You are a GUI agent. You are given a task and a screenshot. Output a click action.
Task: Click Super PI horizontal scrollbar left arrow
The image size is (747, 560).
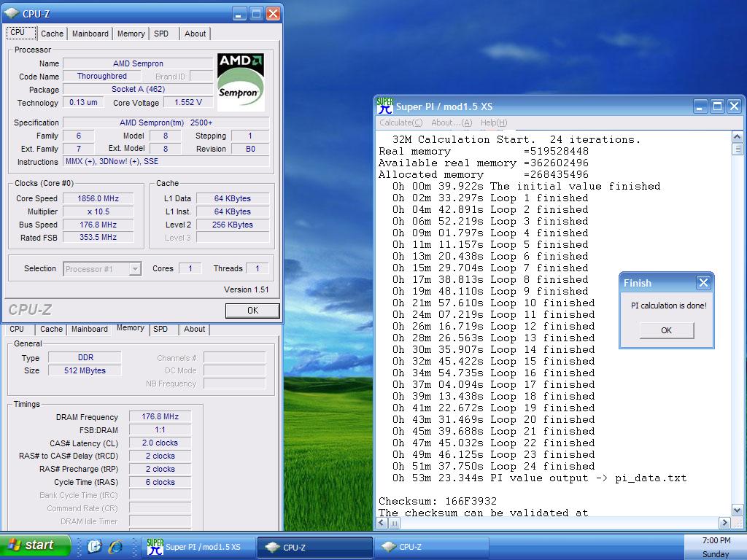381,523
